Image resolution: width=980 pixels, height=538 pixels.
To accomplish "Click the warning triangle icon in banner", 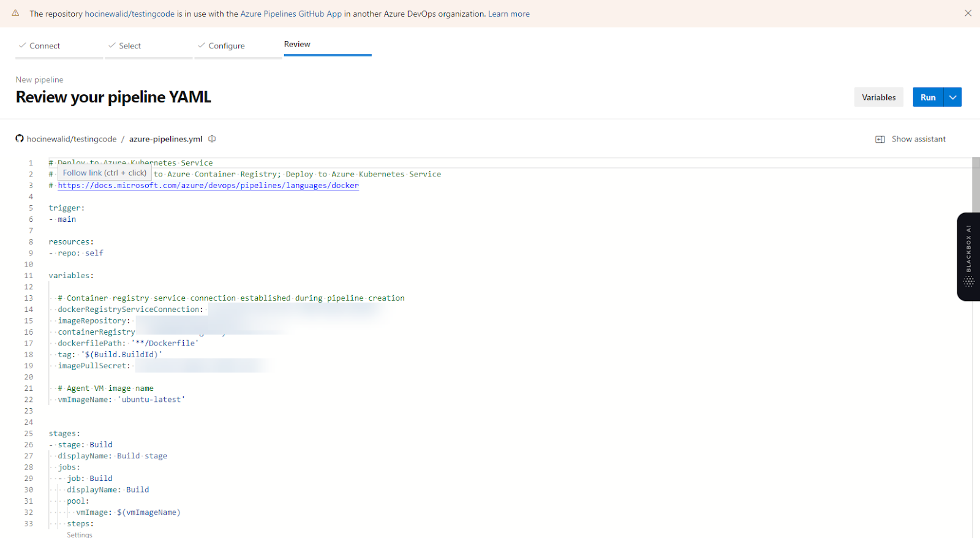I will pos(15,13).
